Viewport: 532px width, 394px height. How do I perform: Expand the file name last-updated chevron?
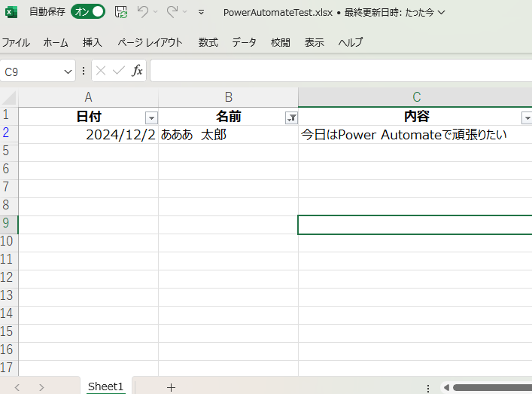[x=441, y=13]
